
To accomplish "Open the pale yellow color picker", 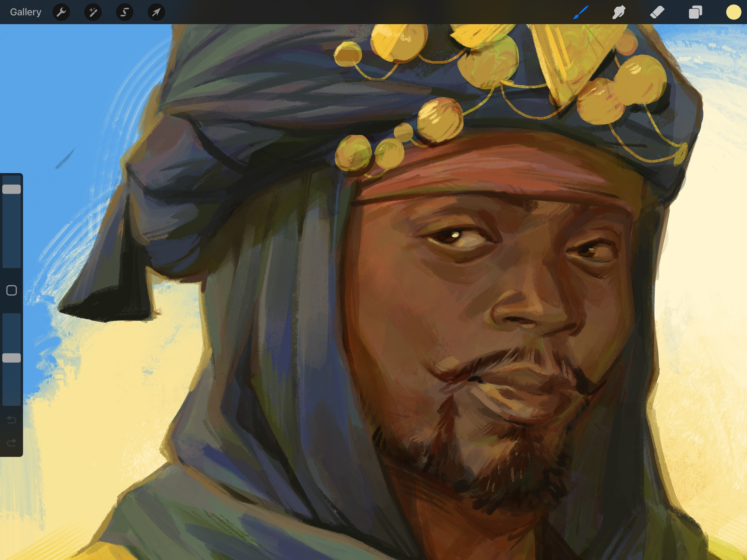I will [x=734, y=12].
